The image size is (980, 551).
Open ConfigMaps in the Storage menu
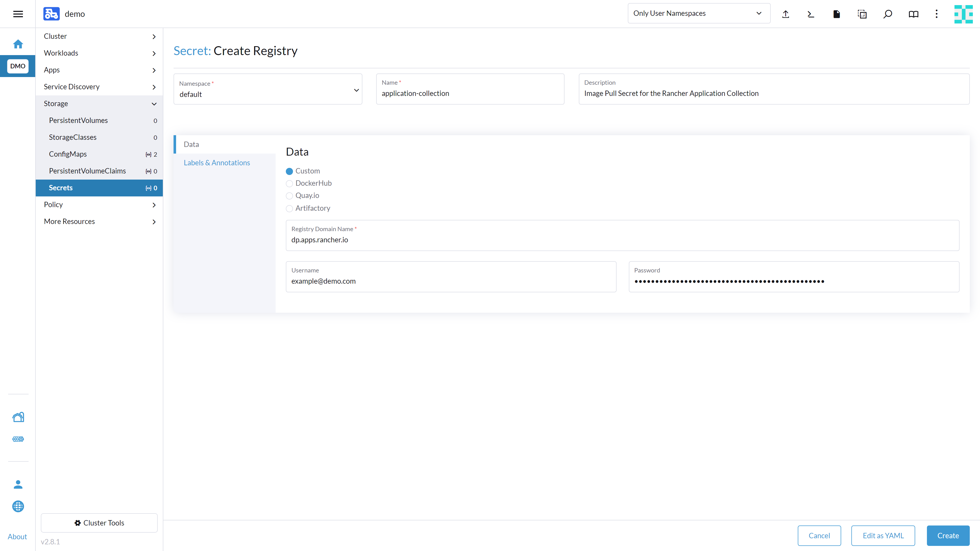[x=68, y=154]
